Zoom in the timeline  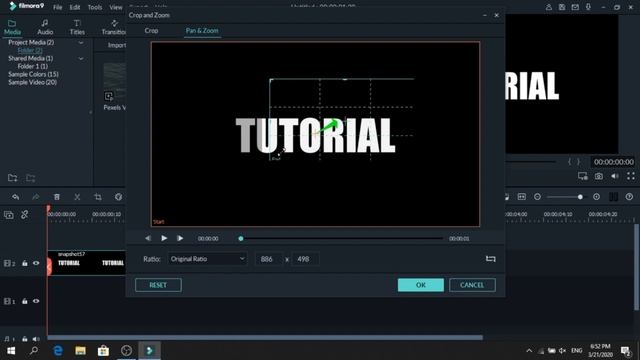[x=596, y=197]
